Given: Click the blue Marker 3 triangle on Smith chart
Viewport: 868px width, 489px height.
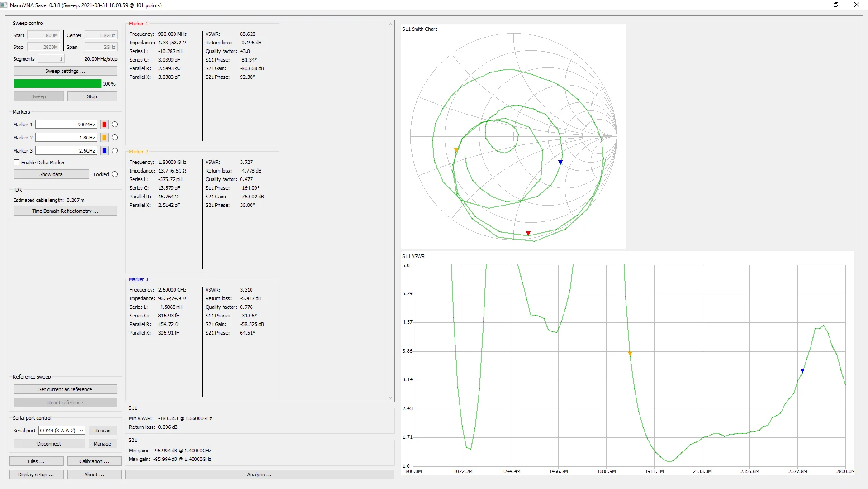Looking at the screenshot, I should 560,162.
